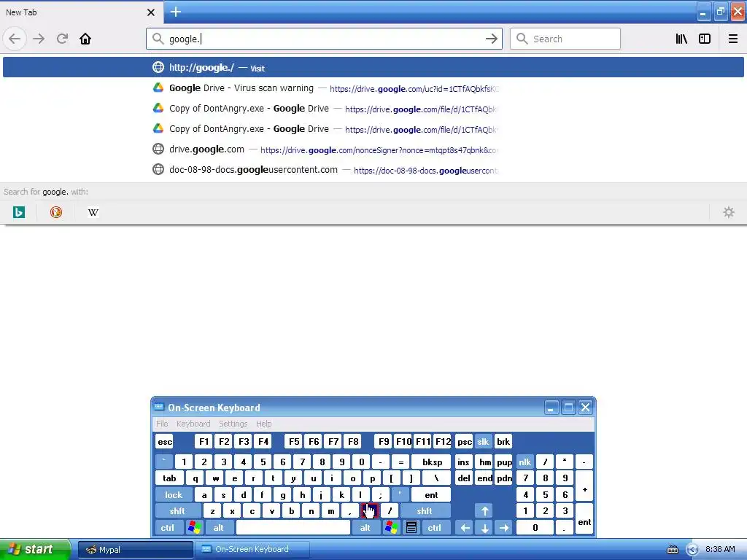Screen dimensions: 747x560
Task: Click the forward slash key beside period
Action: 390,511
